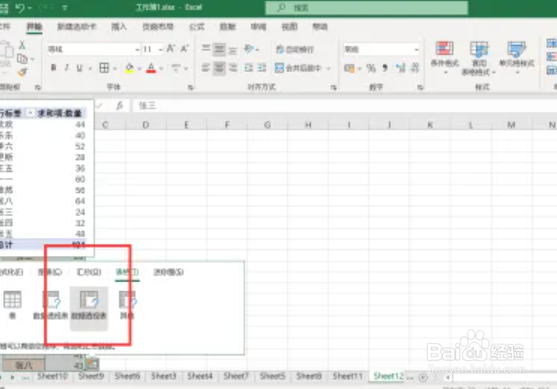Toggle Underline formatting
The width and height of the screenshot is (557, 389).
point(80,67)
